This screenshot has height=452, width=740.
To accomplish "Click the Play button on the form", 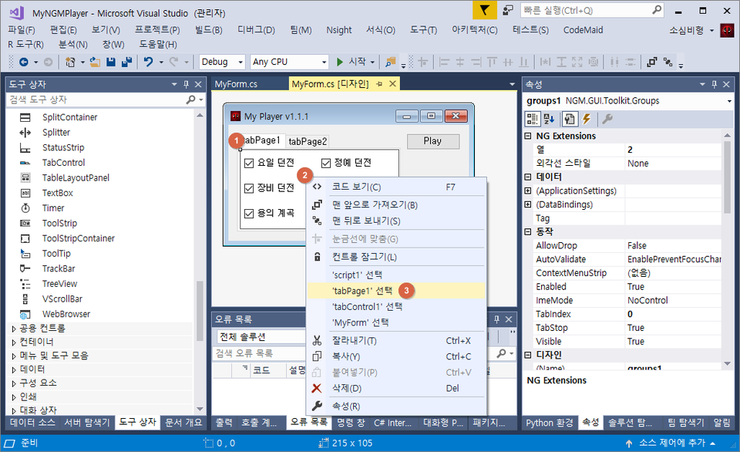I will pos(433,141).
